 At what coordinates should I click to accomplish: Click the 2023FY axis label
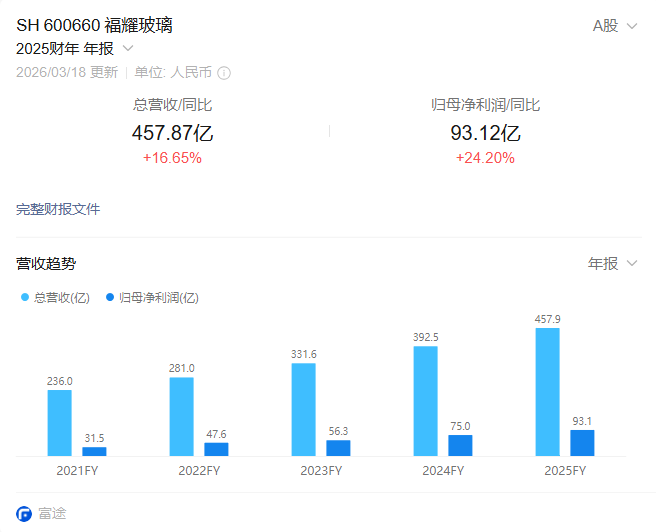321,471
